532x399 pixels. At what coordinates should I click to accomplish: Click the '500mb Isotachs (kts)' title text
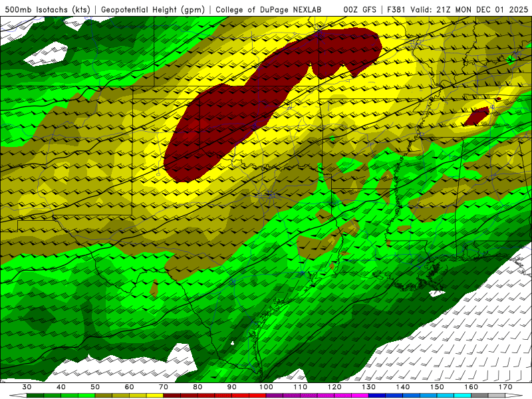pos(48,10)
